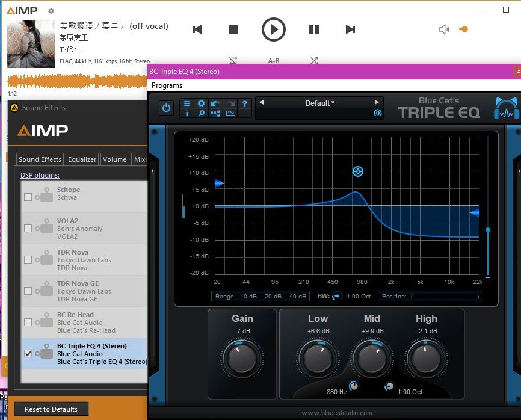Viewport: 521px width, 420px height.
Task: Open the Programs menu
Action: coord(167,85)
